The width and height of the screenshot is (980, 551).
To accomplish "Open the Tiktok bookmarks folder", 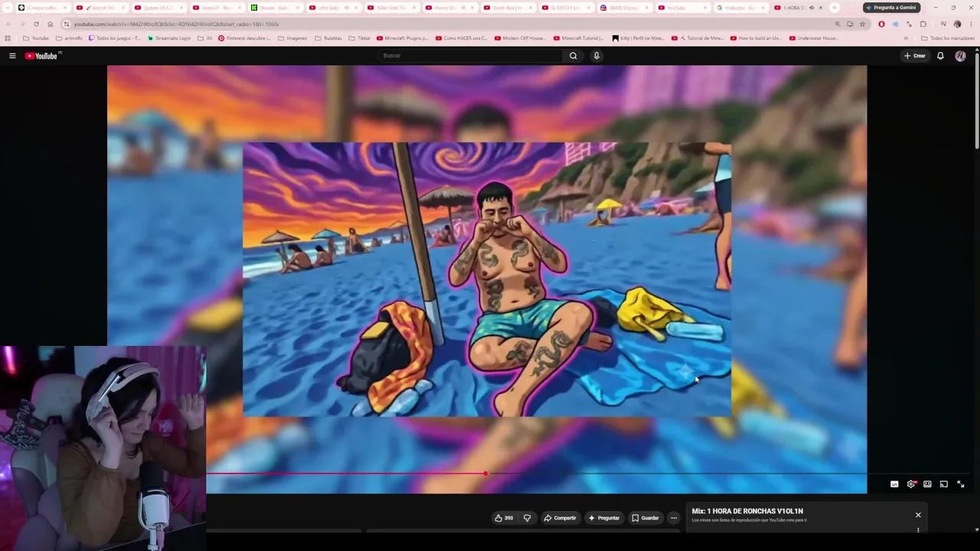I will [x=359, y=38].
